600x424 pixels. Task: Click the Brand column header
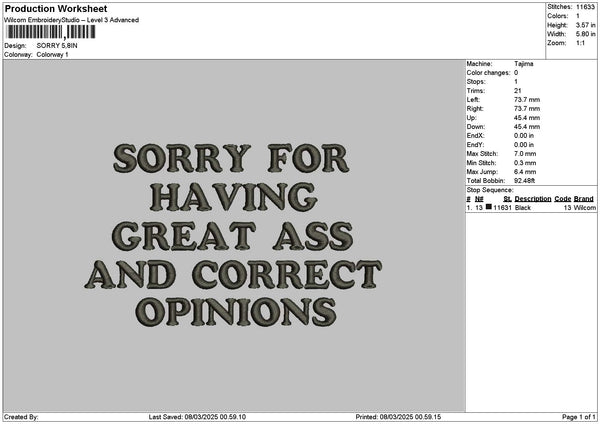click(x=584, y=199)
